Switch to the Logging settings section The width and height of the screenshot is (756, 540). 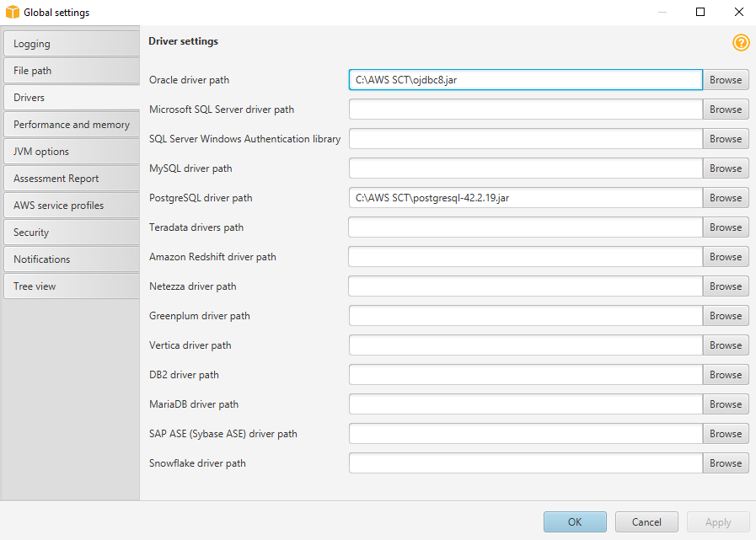[71, 43]
